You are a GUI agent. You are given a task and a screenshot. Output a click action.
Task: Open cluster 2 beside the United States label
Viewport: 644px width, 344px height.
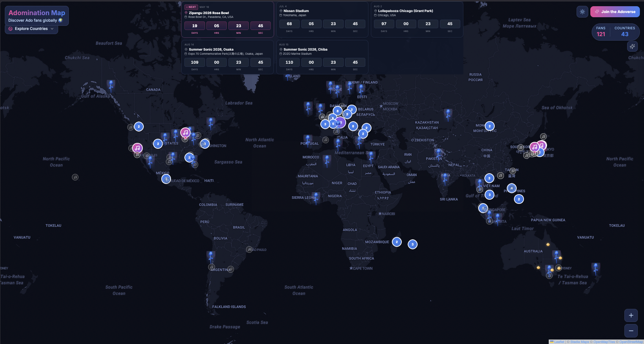(158, 144)
